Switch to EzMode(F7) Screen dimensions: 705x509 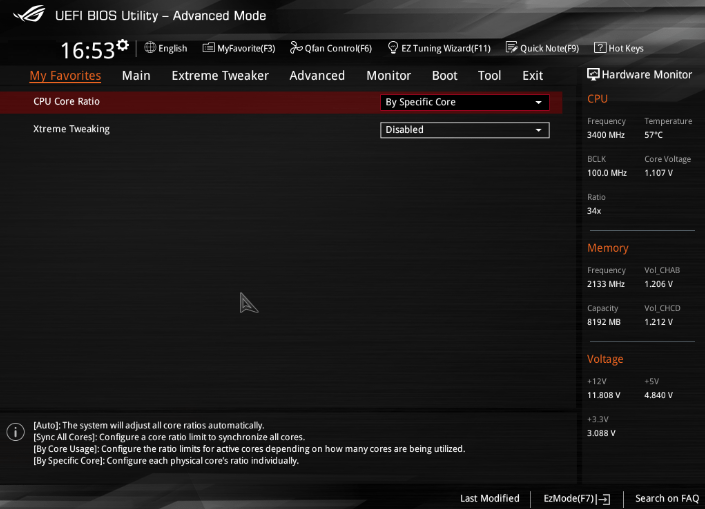pos(569,498)
